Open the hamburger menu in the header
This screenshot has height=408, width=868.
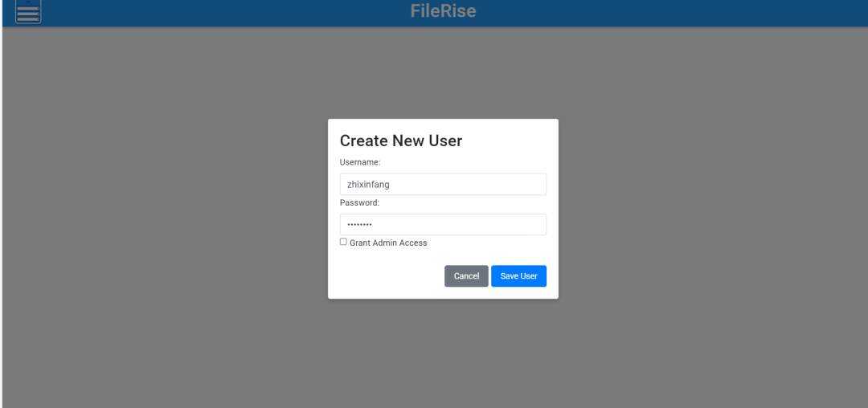click(28, 12)
